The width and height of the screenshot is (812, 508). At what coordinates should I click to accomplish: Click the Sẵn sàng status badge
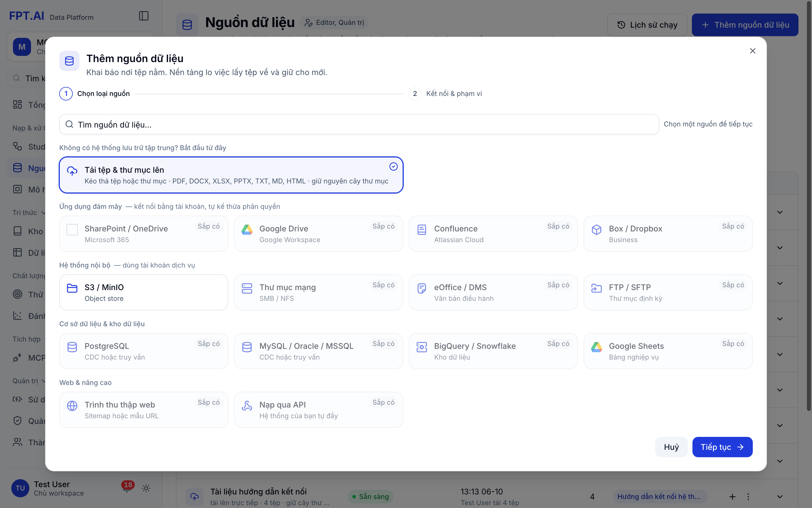(x=370, y=497)
